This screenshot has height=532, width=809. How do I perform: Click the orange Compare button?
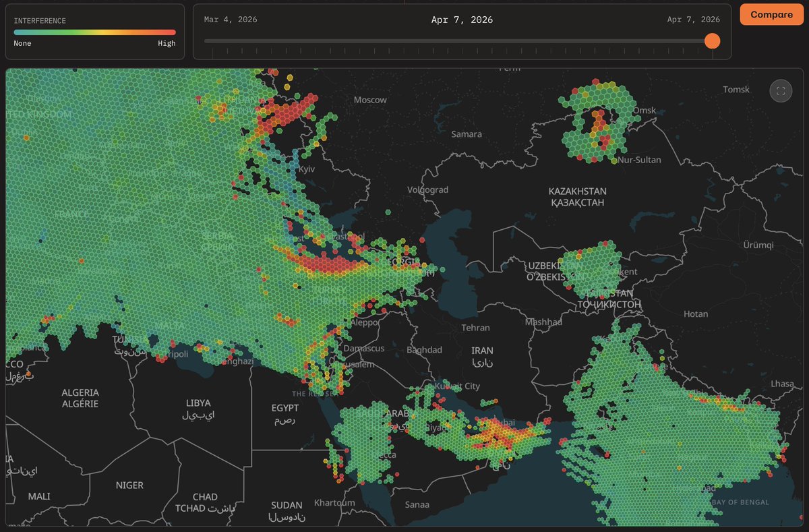click(x=771, y=15)
